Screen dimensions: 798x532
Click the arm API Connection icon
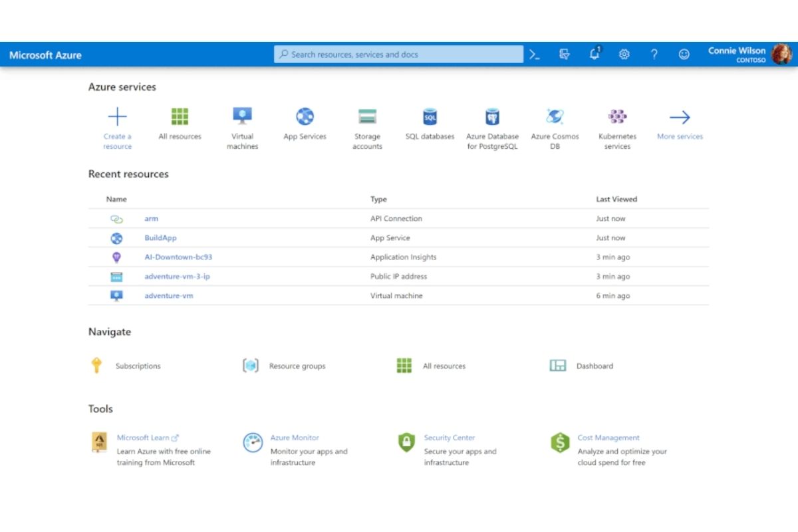116,219
